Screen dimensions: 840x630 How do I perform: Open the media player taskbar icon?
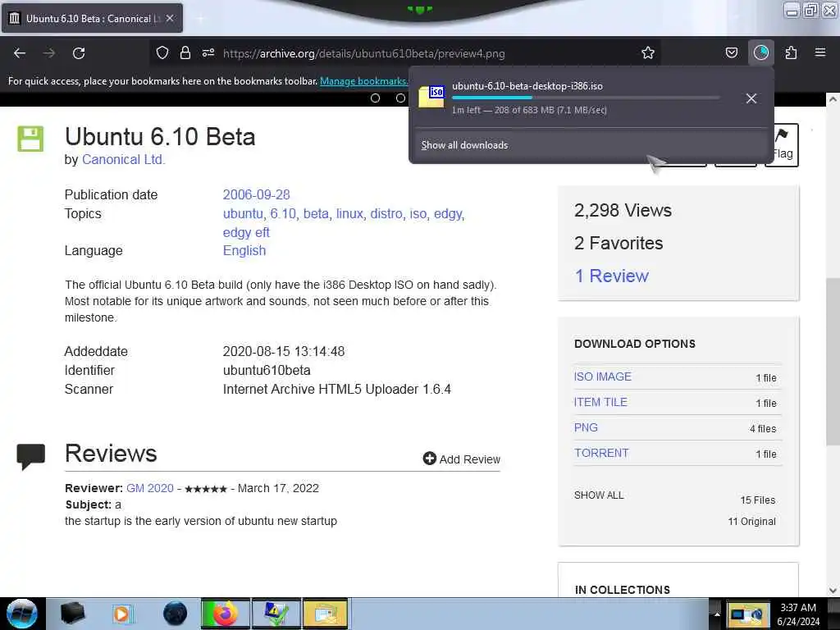[x=123, y=614]
